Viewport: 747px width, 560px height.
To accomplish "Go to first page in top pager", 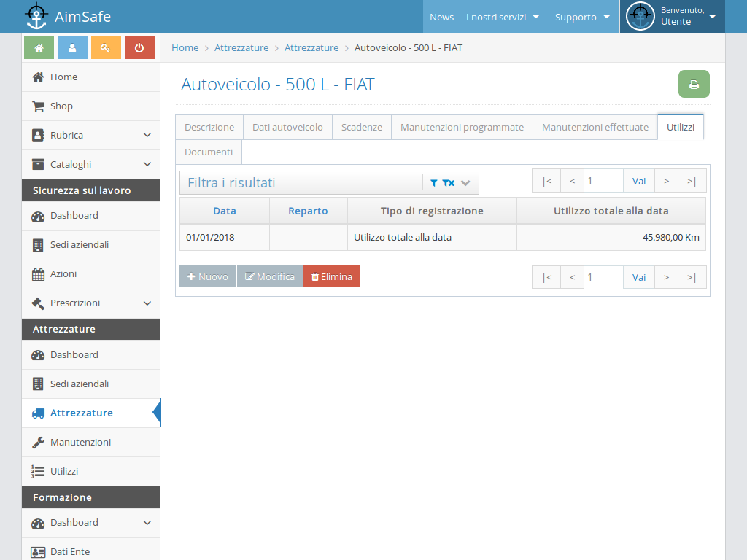I will pos(547,181).
